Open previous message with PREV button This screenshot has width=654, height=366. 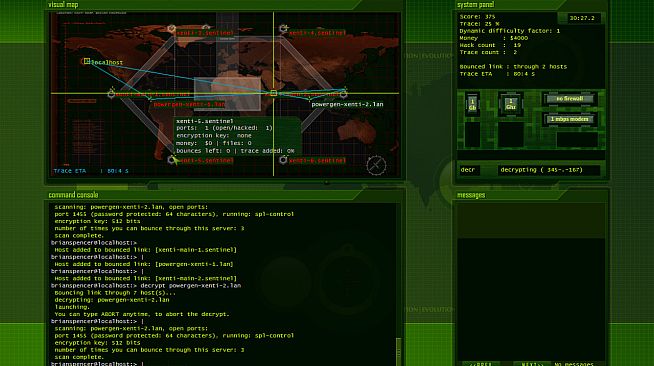pos(480,364)
